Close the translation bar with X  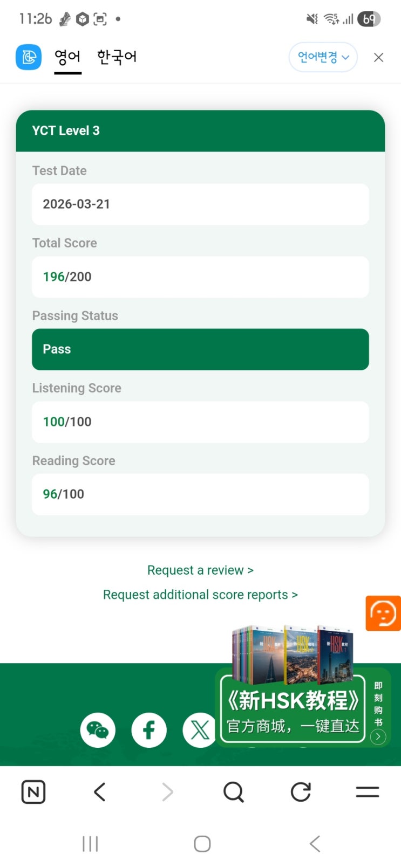[379, 58]
